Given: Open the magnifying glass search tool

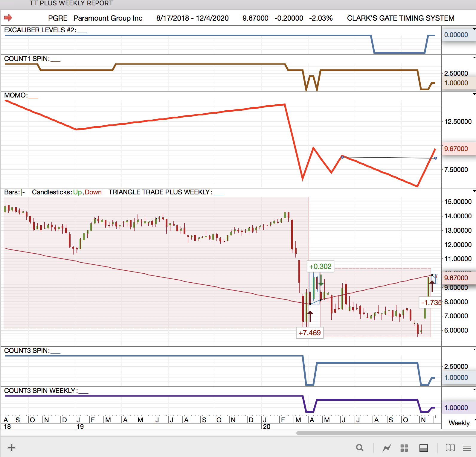Looking at the screenshot, I should [360, 448].
